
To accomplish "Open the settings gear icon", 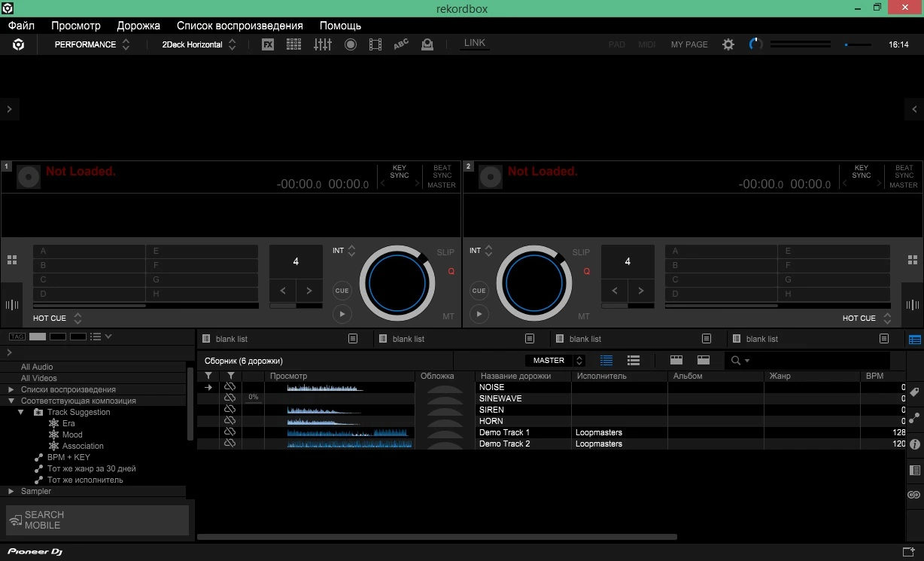I will pyautogui.click(x=728, y=44).
